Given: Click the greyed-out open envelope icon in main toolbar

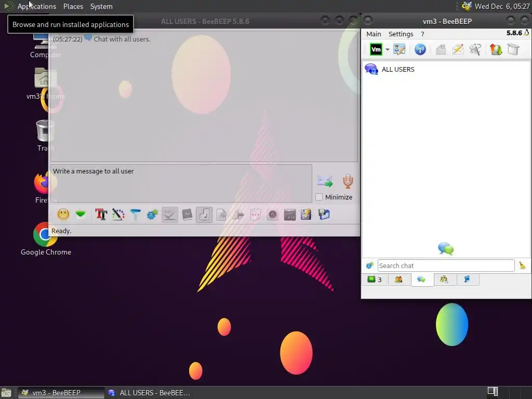Looking at the screenshot, I should coord(441,49).
